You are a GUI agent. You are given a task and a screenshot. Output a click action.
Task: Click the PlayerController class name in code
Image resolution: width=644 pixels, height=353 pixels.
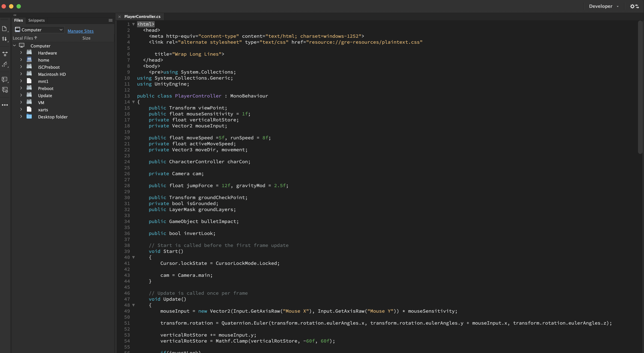coord(198,96)
